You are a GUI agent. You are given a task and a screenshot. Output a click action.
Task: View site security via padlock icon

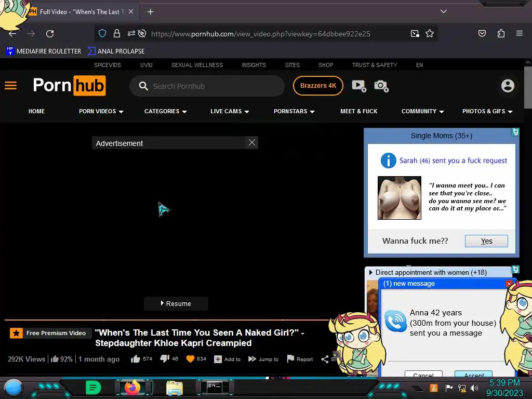tap(117, 34)
